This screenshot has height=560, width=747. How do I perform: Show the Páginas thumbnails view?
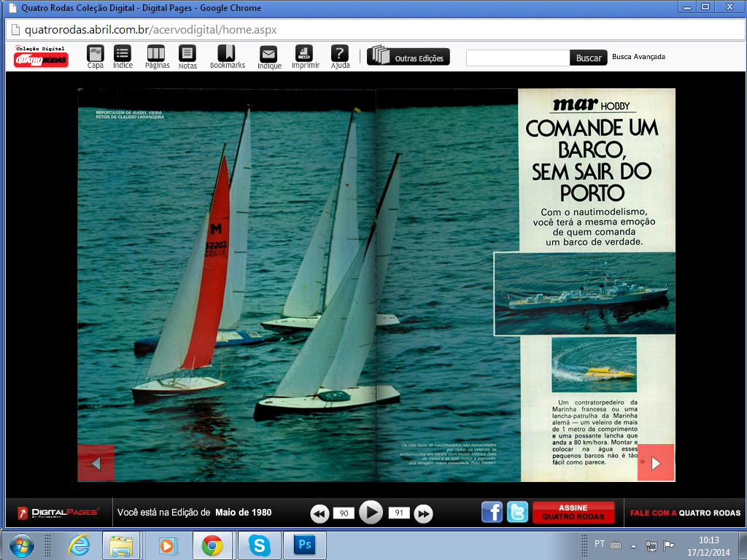[156, 54]
